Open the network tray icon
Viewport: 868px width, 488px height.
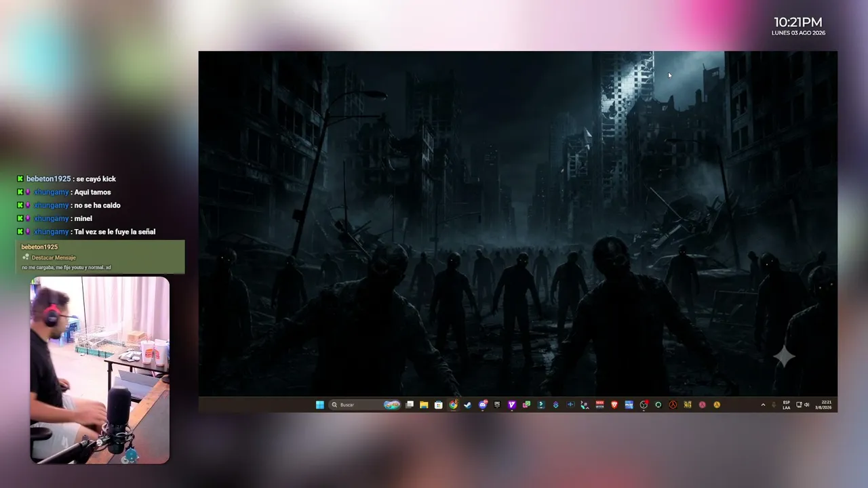pyautogui.click(x=799, y=405)
